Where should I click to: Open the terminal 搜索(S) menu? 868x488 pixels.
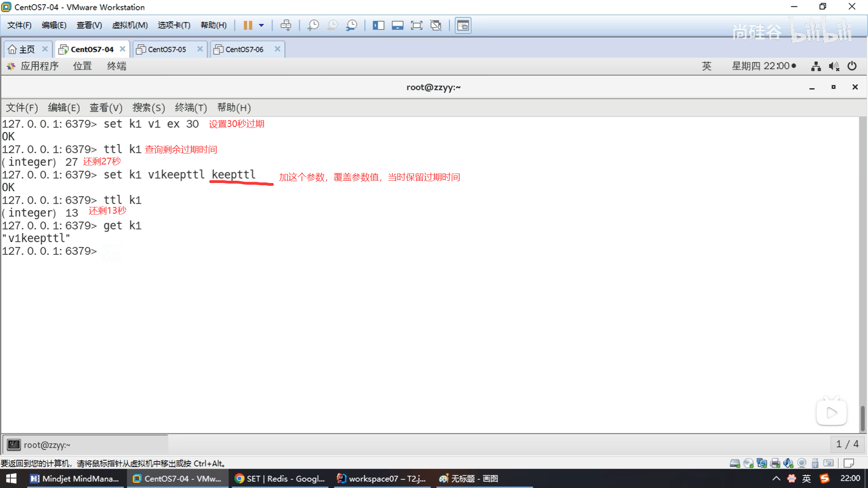(148, 108)
